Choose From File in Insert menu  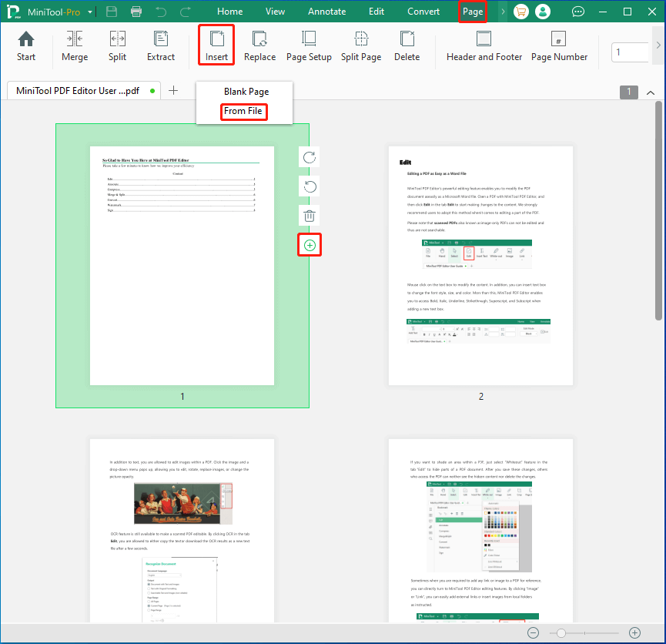click(x=243, y=111)
